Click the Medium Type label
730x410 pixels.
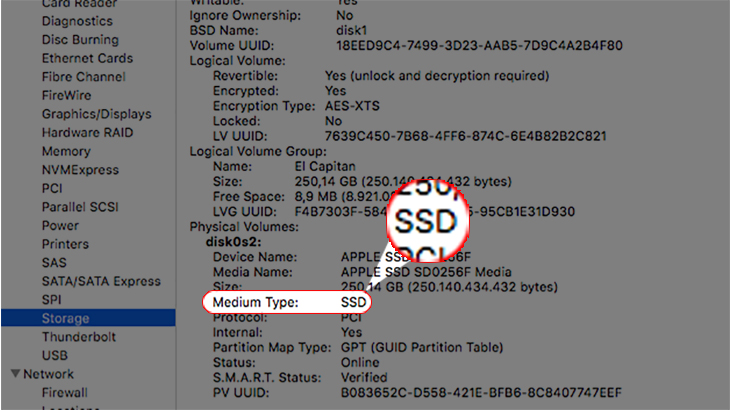pos(255,303)
